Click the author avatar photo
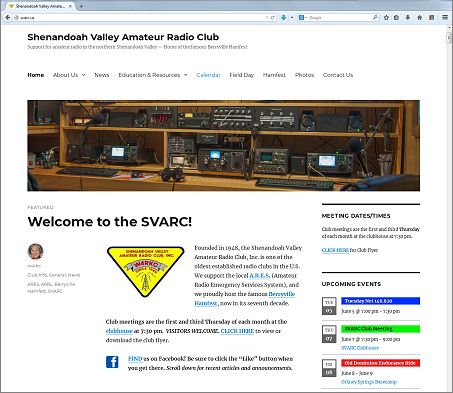Image resolution: width=453 pixels, height=393 pixels. [x=35, y=251]
